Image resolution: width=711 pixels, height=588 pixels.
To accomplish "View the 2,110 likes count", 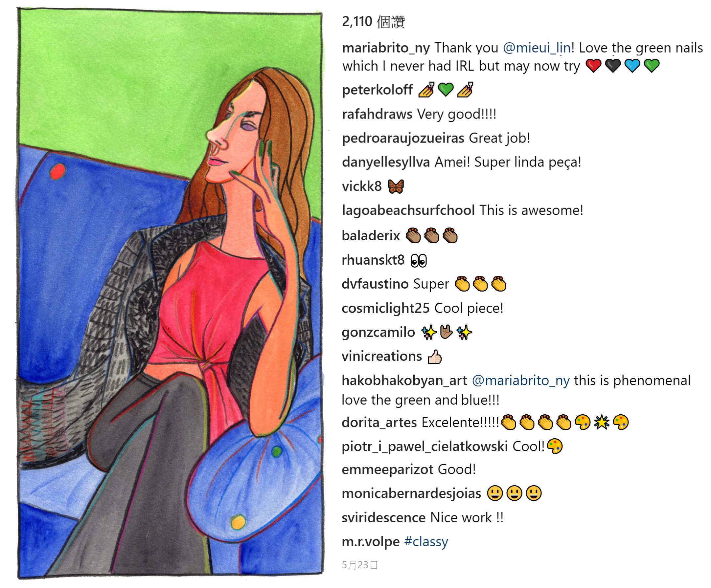I will click(373, 22).
